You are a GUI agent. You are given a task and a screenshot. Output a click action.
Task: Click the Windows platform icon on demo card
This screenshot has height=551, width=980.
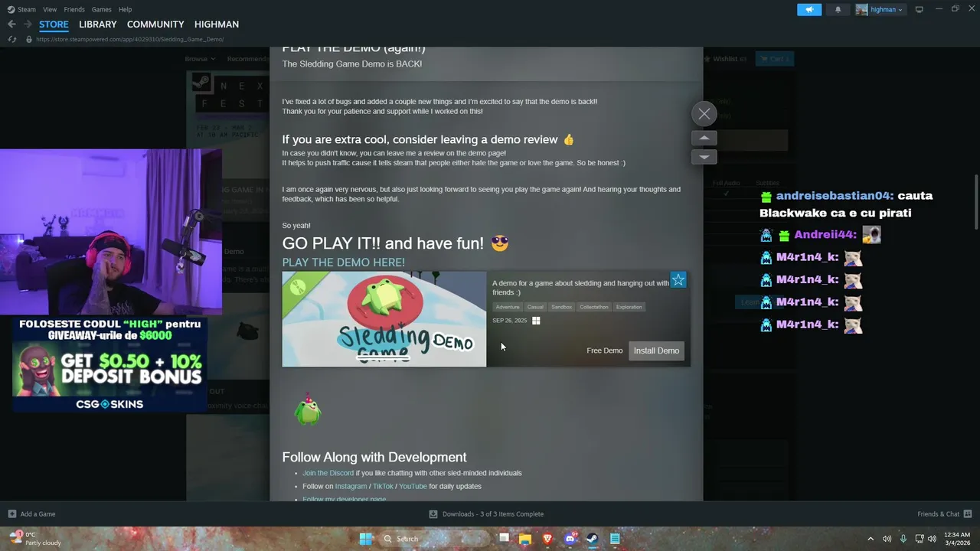click(x=536, y=321)
